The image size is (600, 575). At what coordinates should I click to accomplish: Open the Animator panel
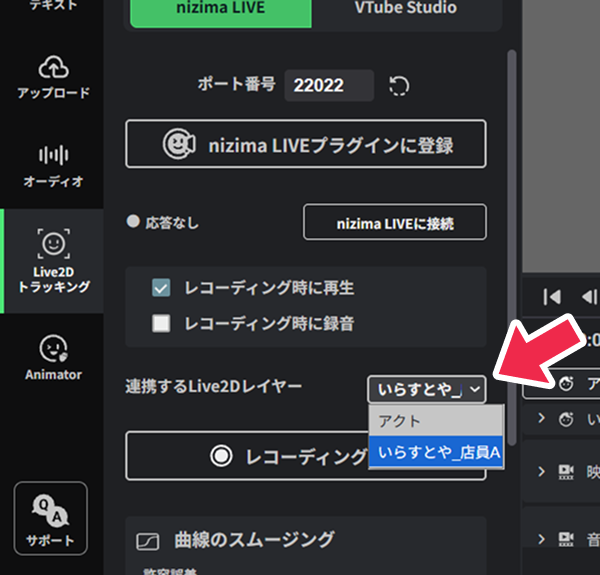tap(52, 357)
